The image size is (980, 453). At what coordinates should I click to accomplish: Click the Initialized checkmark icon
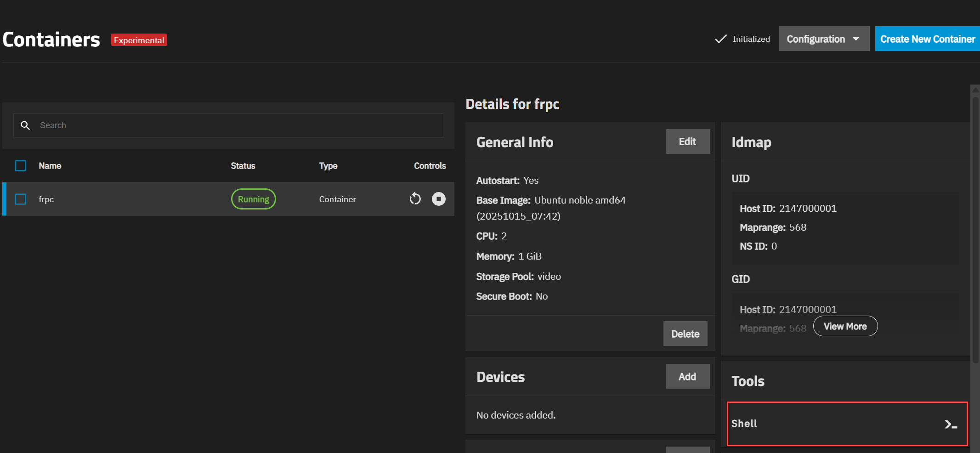[x=720, y=39]
